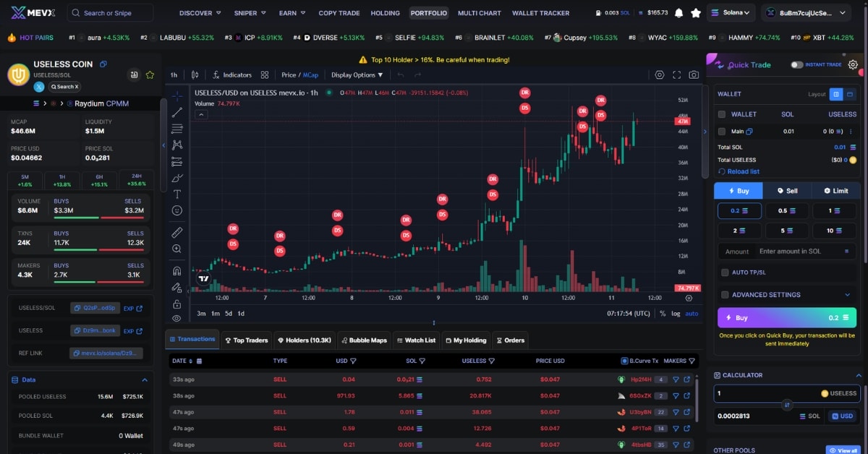Take a chart snapshot with the camera icon

[694, 74]
